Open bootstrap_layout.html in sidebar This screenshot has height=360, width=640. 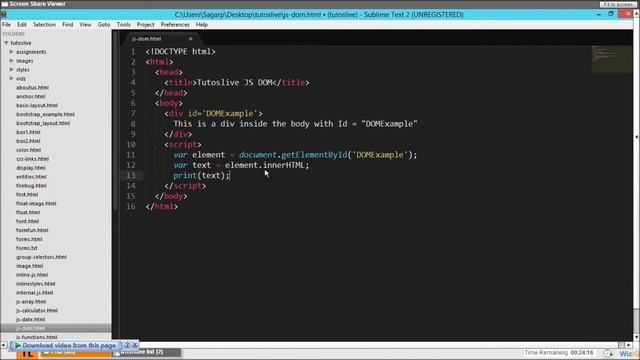point(43,123)
